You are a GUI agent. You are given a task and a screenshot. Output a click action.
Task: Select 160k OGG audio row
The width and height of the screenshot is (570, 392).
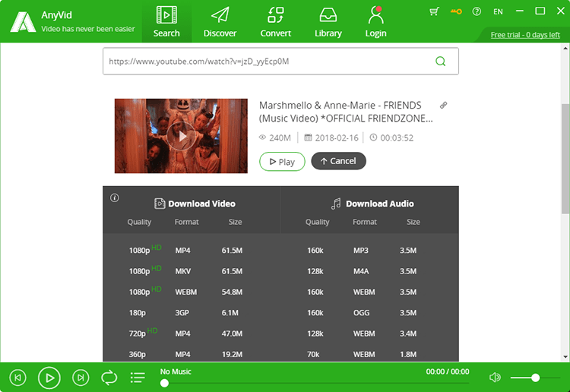[x=369, y=312]
